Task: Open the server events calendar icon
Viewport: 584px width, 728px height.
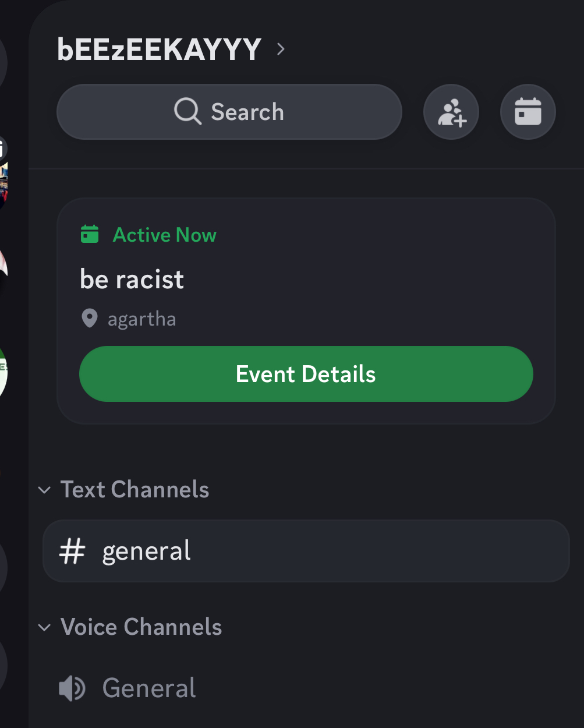Action: [528, 112]
